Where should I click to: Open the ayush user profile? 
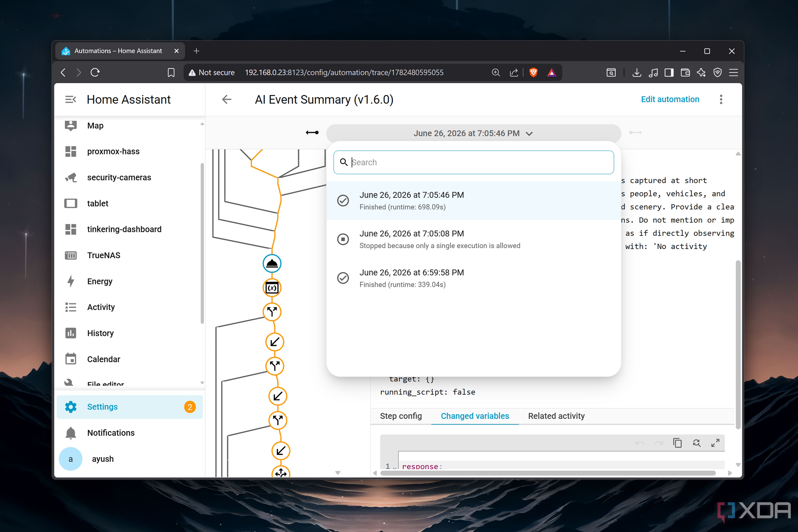point(130,459)
